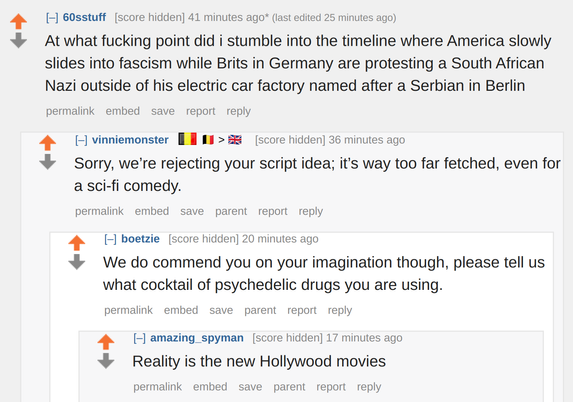
Task: Collapse vinniemonster's comment with [–]
Action: coord(81,140)
